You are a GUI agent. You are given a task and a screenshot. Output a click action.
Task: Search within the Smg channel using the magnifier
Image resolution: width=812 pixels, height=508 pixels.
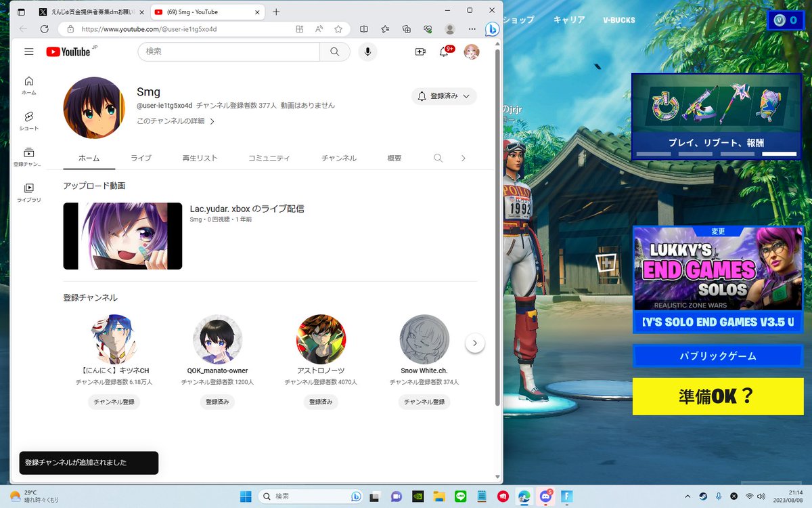click(438, 158)
